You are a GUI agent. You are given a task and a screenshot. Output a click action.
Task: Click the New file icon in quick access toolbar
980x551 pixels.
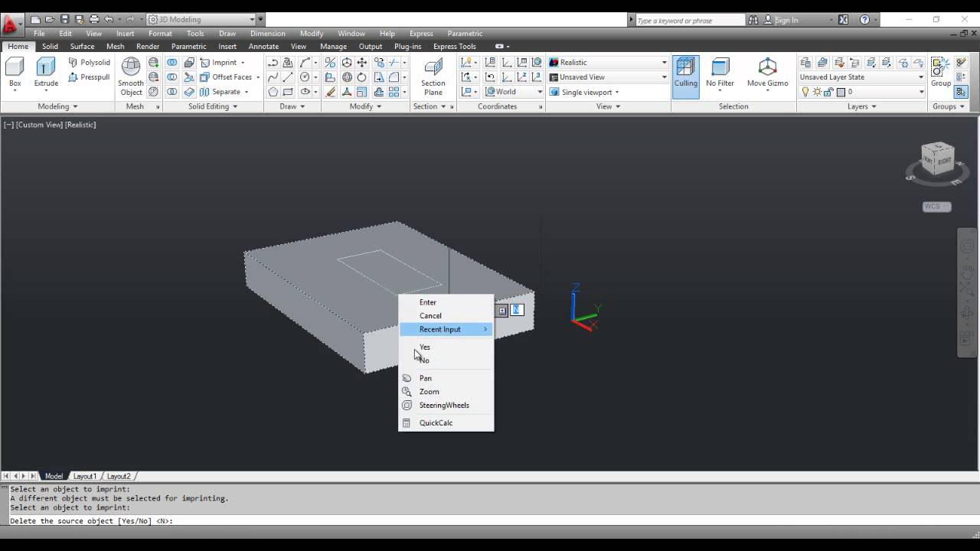[x=35, y=19]
